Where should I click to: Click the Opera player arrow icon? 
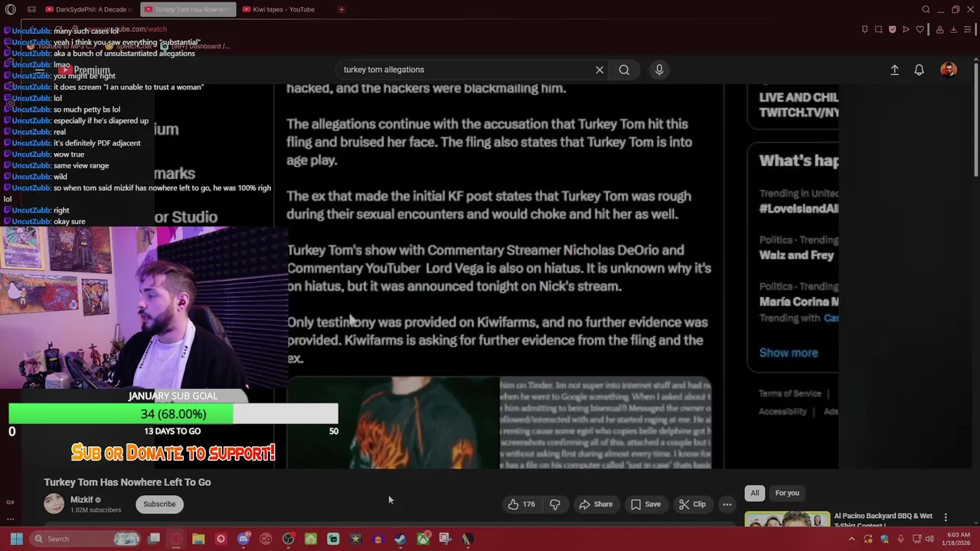pos(906,29)
